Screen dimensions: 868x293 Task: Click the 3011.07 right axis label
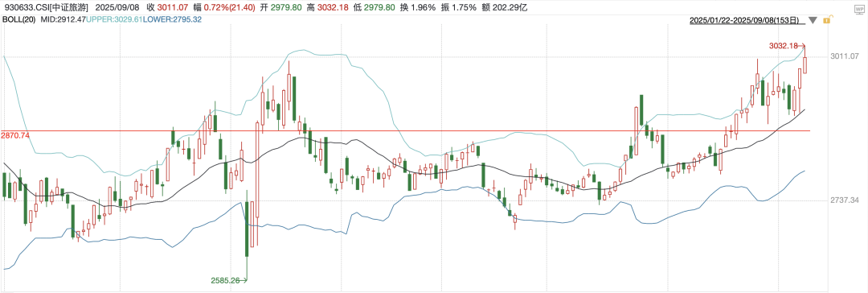click(x=844, y=56)
